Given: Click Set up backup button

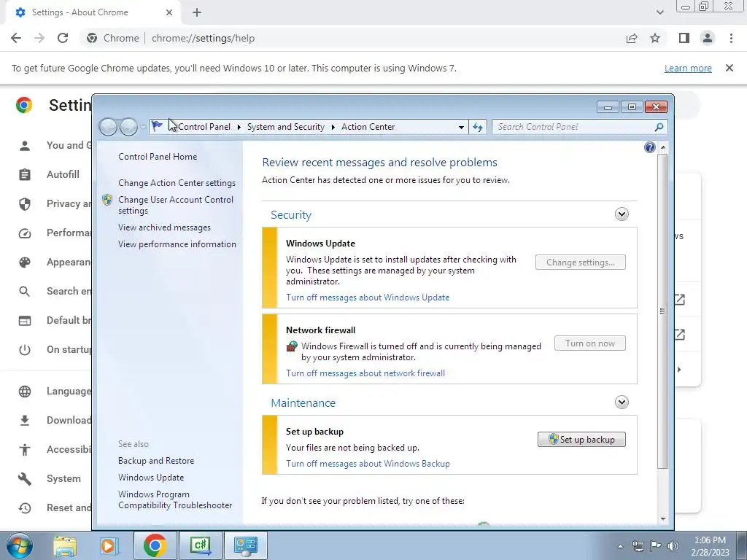Looking at the screenshot, I should (x=581, y=440).
